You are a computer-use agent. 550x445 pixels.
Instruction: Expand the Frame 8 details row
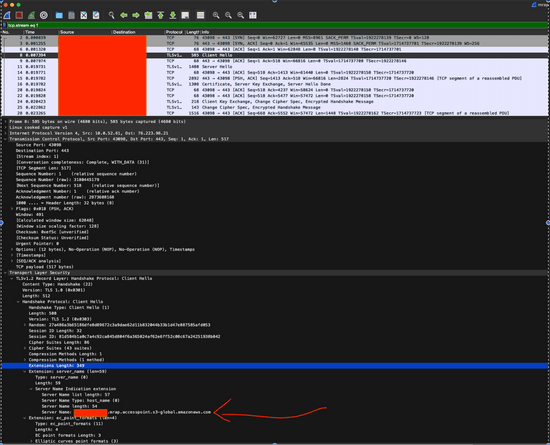tap(5, 122)
